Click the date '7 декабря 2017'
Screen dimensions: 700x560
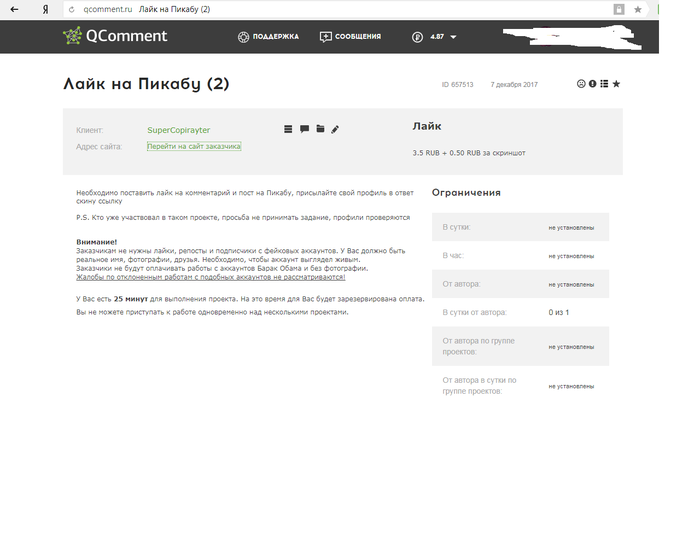pyautogui.click(x=514, y=84)
